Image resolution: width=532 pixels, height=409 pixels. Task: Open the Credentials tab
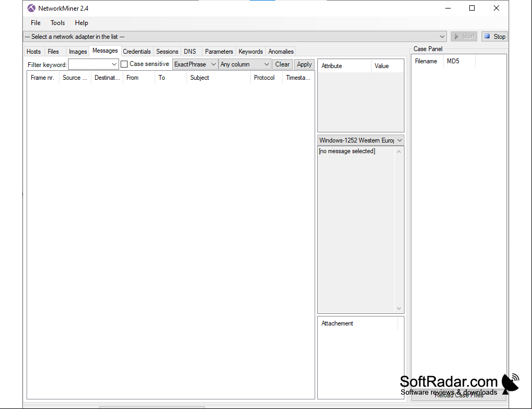137,52
